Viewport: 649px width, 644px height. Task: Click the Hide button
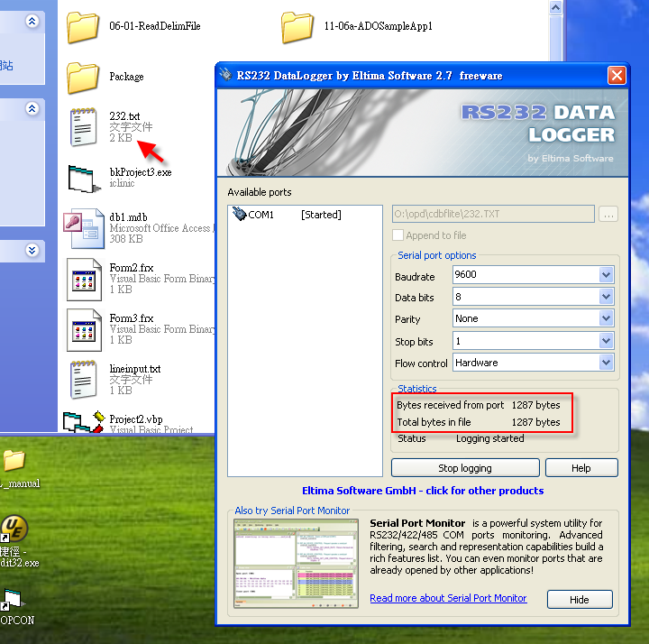[x=580, y=599]
